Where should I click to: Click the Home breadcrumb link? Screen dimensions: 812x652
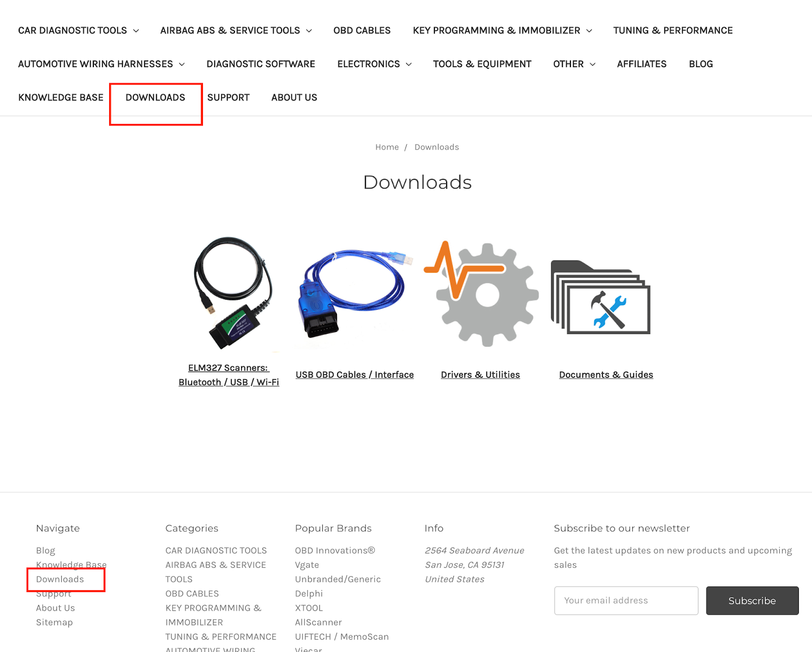tap(387, 147)
